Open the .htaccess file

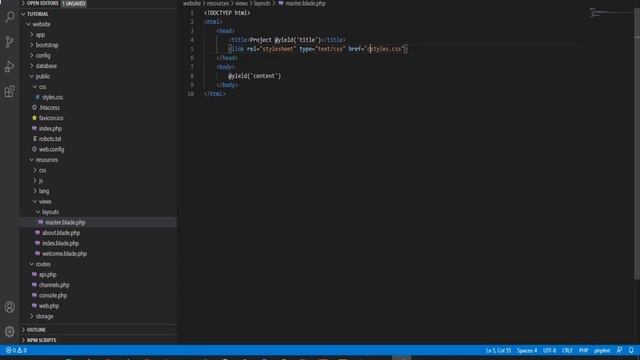tap(49, 108)
